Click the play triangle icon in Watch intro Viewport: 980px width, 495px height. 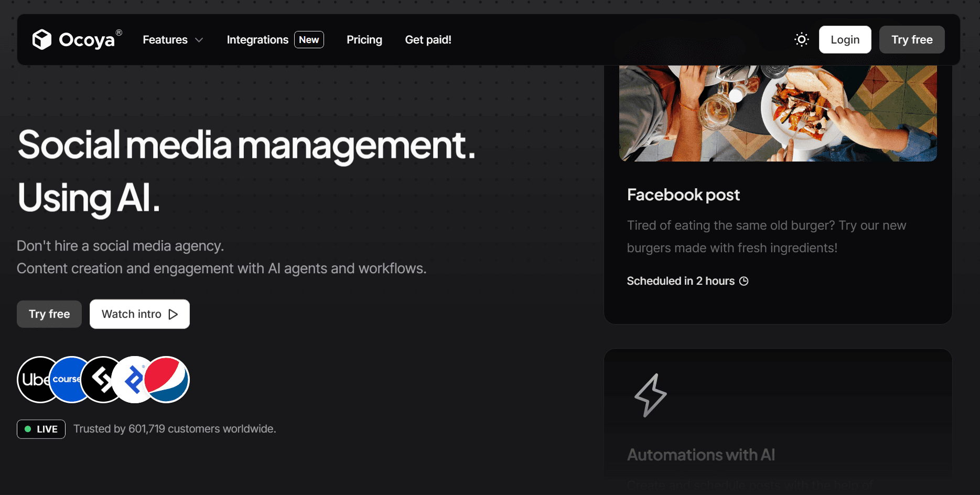point(173,314)
